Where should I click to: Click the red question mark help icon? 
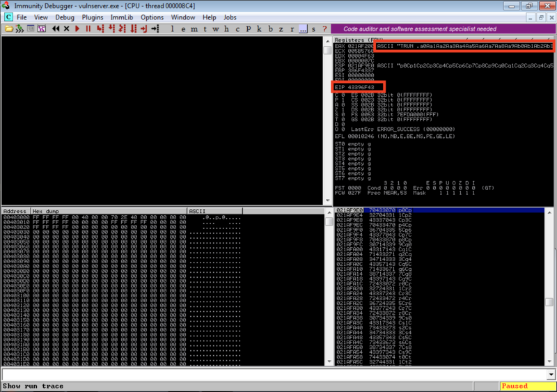[324, 29]
